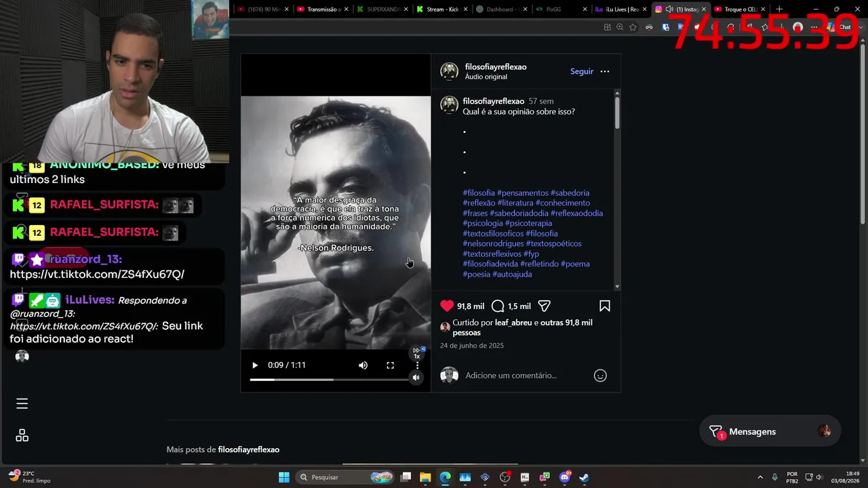The width and height of the screenshot is (868, 488).
Task: Switch the POR PTB2 keyboard layout
Action: (x=792, y=477)
